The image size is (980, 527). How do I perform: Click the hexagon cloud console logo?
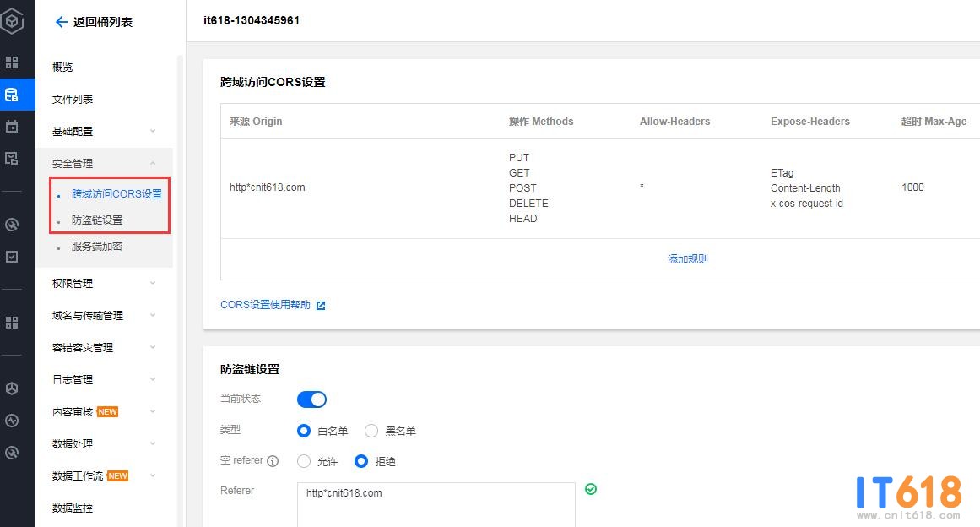[12, 20]
